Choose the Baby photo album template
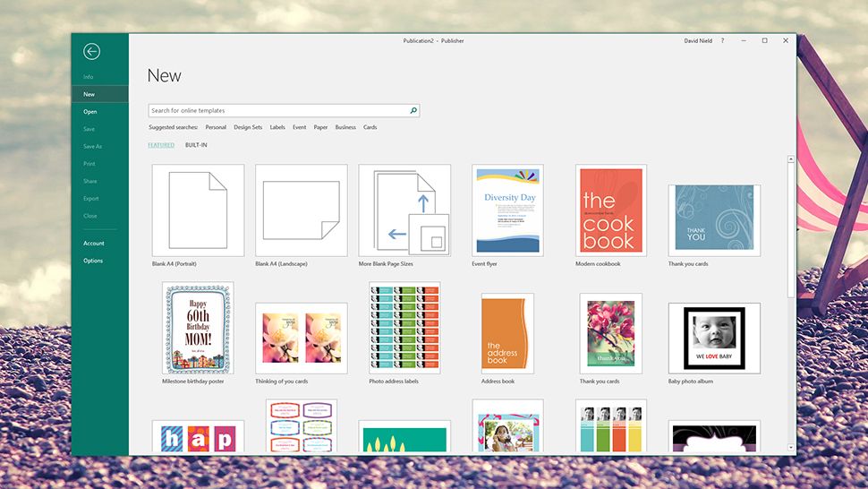 point(714,338)
